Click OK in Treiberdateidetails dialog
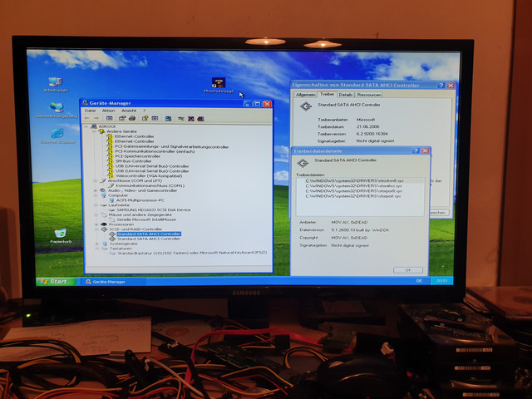532x399 pixels. click(408, 270)
